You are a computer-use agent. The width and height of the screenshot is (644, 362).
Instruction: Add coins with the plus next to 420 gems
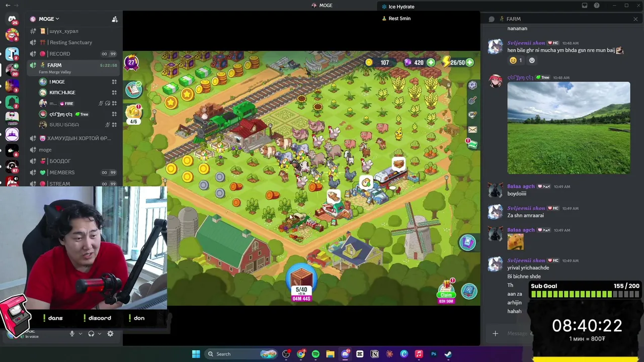point(431,63)
